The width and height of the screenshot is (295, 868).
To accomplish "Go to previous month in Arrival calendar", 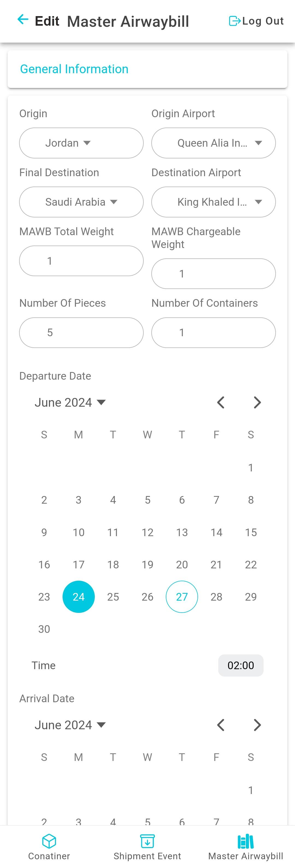I will tap(221, 725).
